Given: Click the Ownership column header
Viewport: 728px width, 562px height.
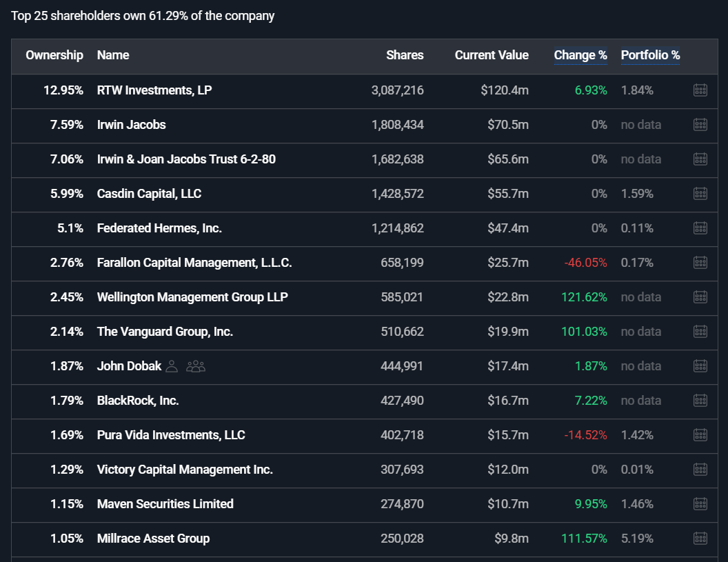Looking at the screenshot, I should pos(54,55).
